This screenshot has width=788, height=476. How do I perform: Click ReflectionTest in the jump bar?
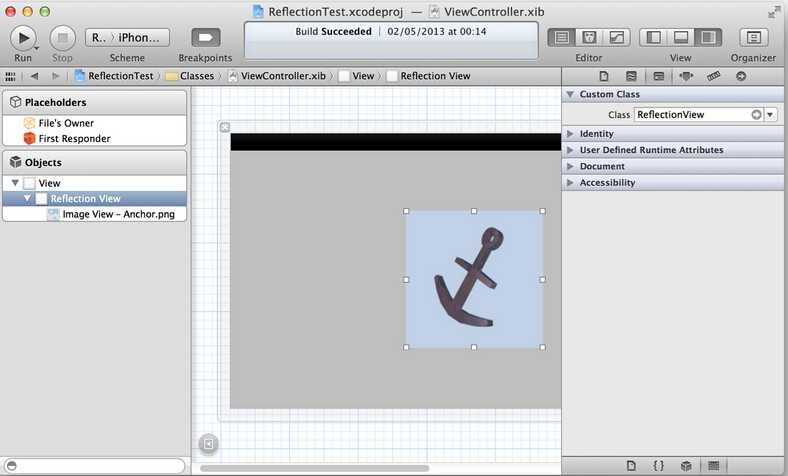point(114,76)
